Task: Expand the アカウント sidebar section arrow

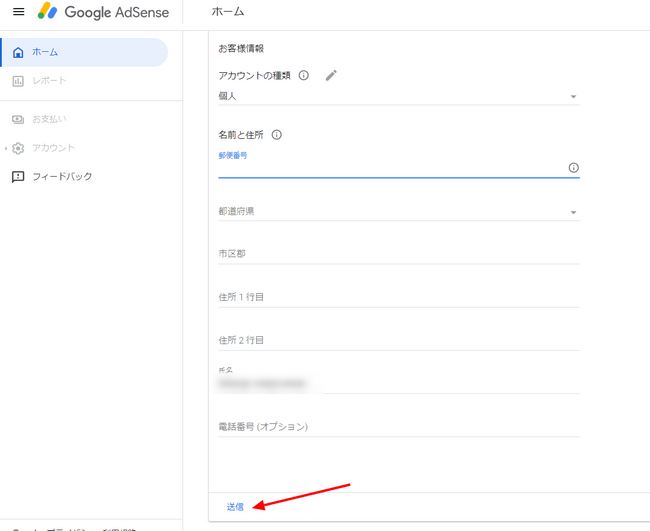Action: tap(6, 148)
